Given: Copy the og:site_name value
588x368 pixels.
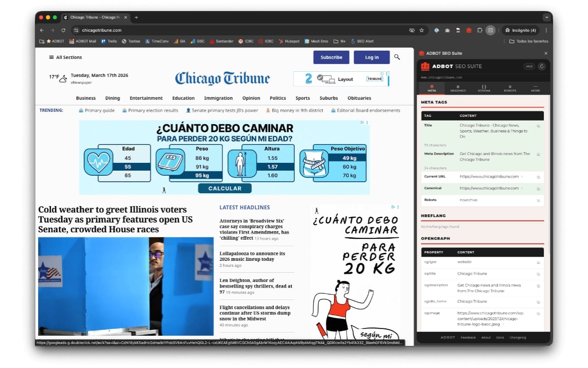Looking at the screenshot, I should tap(538, 302).
